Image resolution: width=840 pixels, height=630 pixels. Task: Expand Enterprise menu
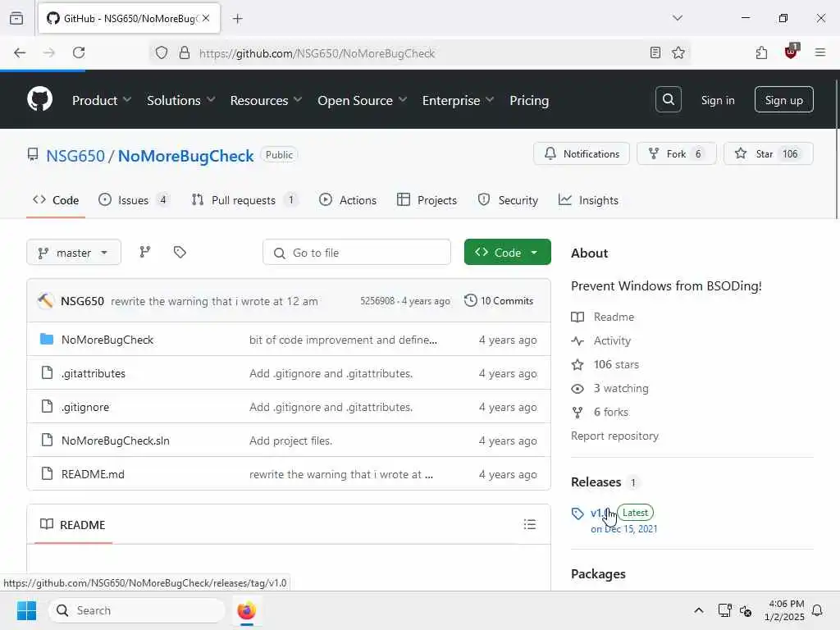point(458,100)
